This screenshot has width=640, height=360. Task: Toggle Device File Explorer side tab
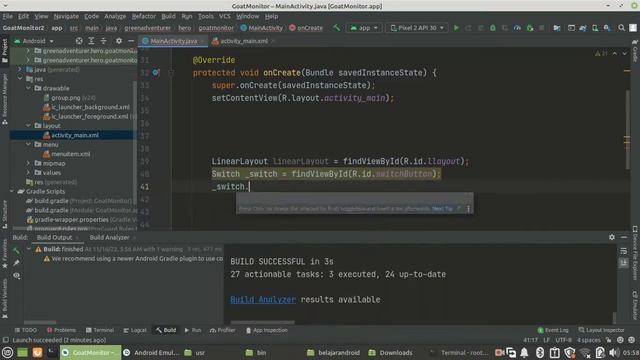[635, 253]
